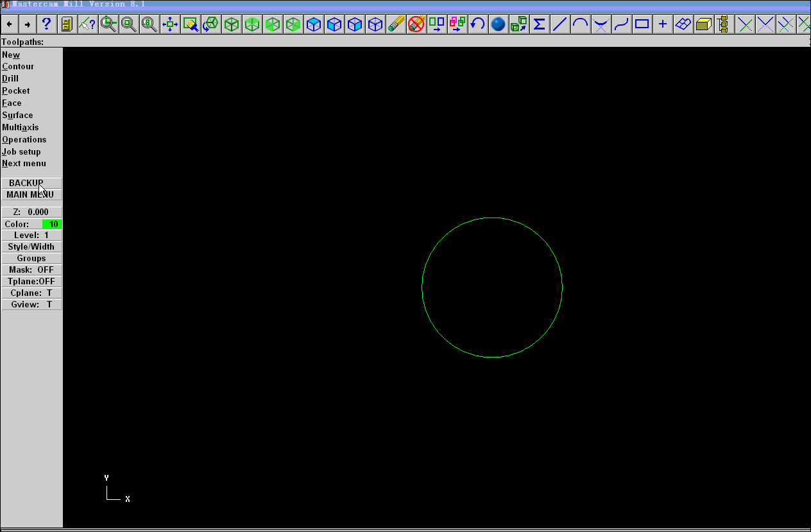Click the Sigma icon in toolbar
This screenshot has height=532, width=811.
pos(539,24)
